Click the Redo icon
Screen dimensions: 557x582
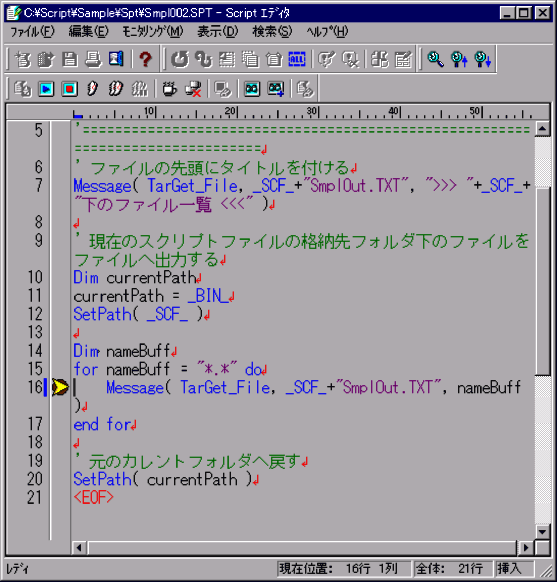pyautogui.click(x=204, y=59)
